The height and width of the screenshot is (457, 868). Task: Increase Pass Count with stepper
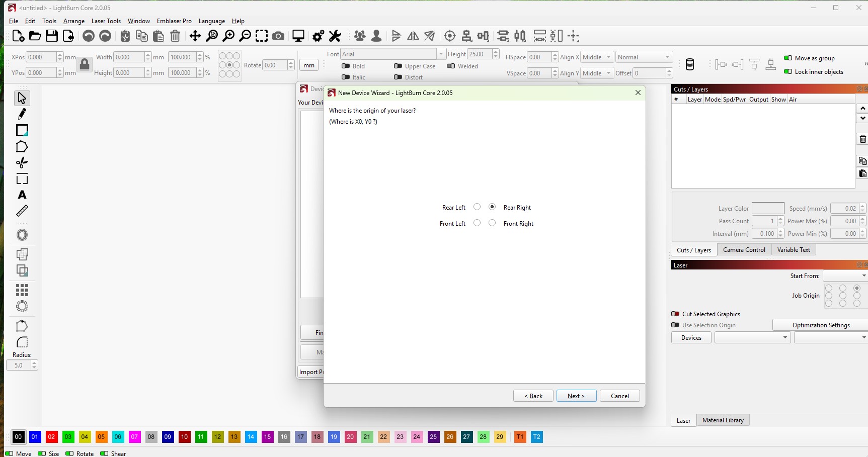click(x=780, y=218)
